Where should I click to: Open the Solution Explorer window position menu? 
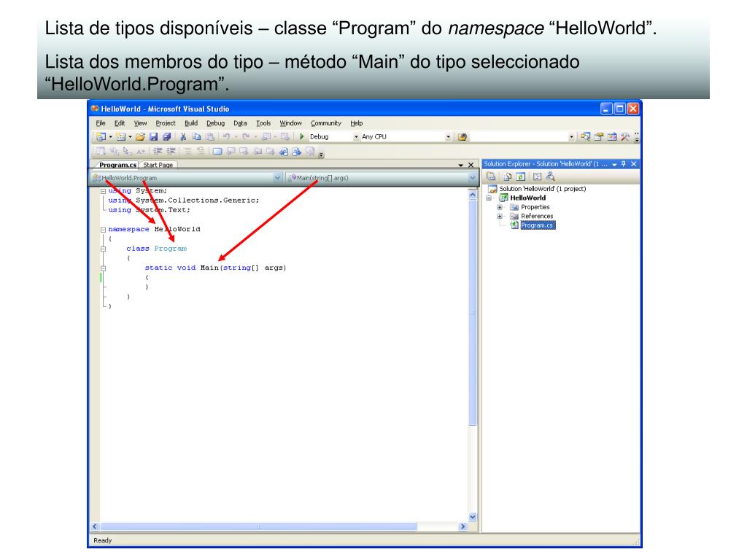tap(614, 164)
